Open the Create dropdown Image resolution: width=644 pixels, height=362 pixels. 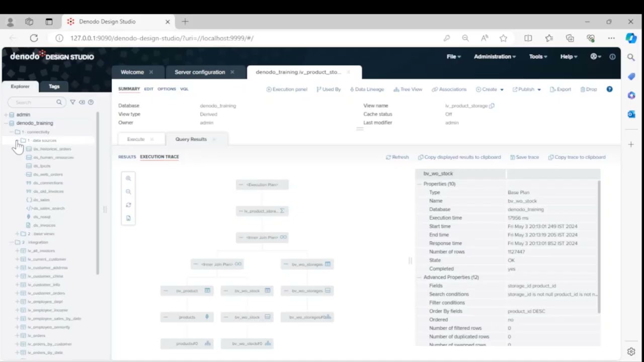490,89
